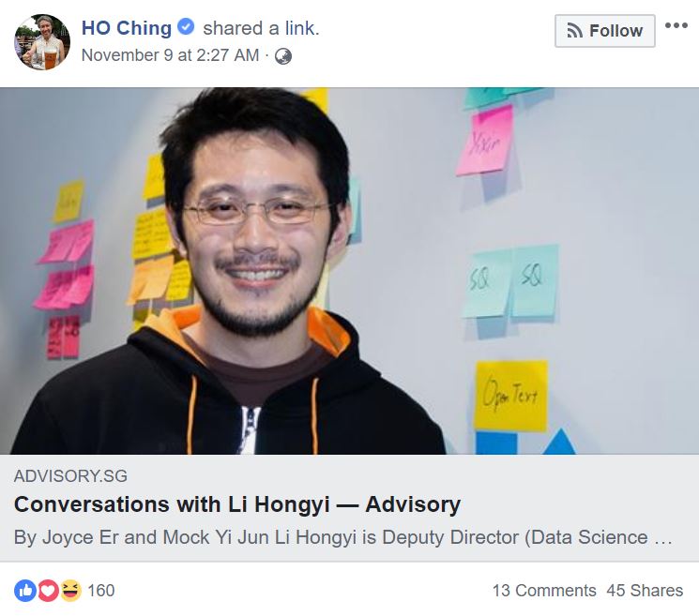
Task: Open the three-dot post options menu
Action: tap(676, 25)
